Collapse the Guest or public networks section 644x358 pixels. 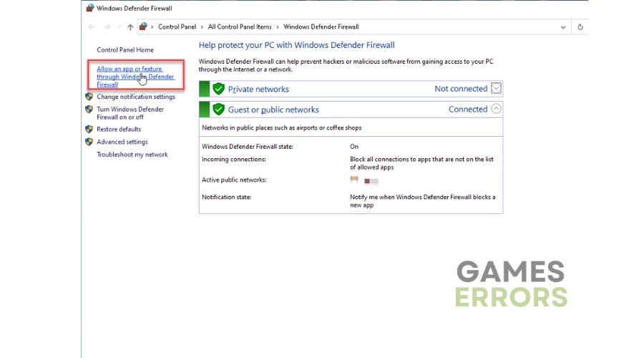pyautogui.click(x=496, y=109)
